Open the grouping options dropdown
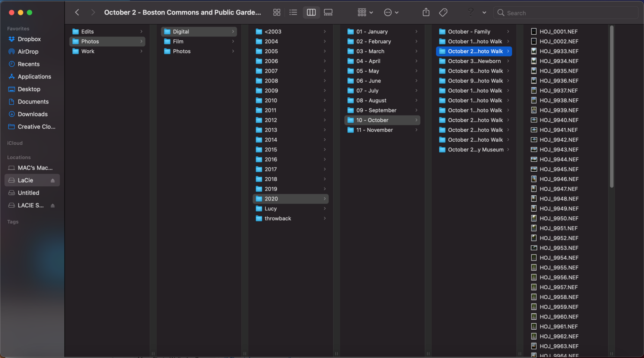 (x=365, y=12)
